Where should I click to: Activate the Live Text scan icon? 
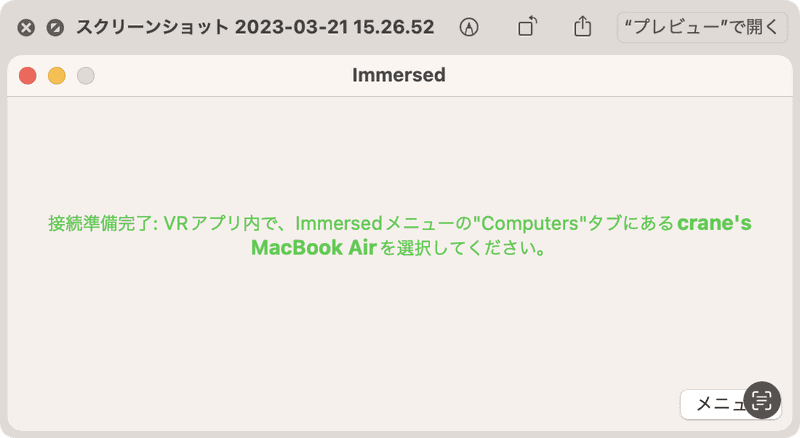762,400
